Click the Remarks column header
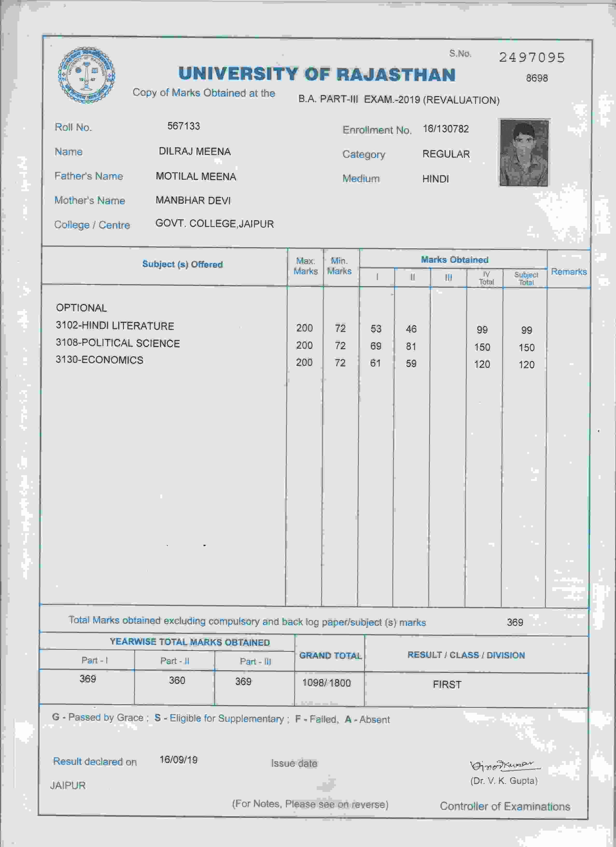Image resolution: width=616 pixels, height=847 pixels. coord(569,271)
